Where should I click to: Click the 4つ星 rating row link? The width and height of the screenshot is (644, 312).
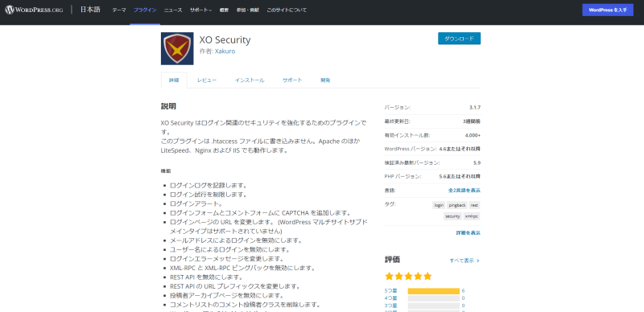coord(391,298)
